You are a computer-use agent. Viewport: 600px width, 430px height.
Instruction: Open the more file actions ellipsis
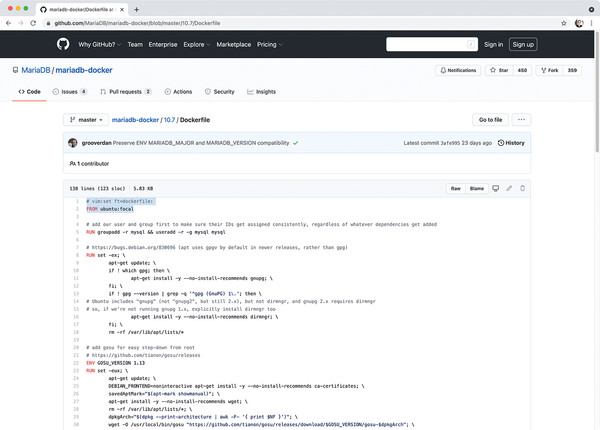[521, 120]
